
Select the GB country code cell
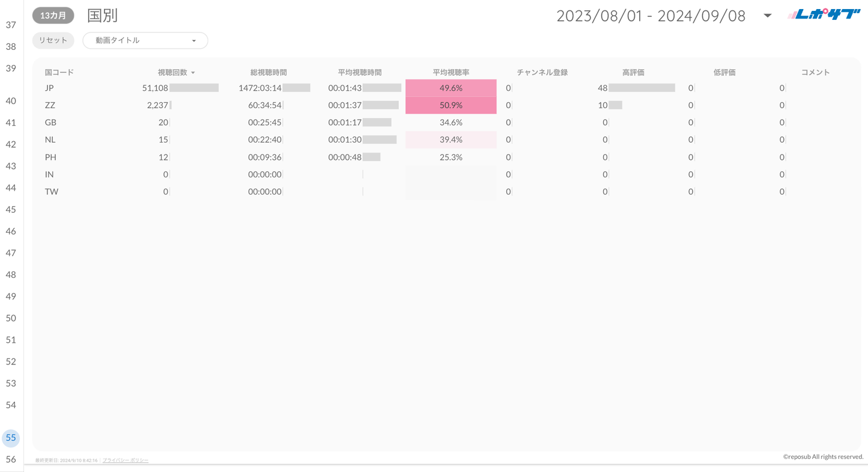click(50, 122)
